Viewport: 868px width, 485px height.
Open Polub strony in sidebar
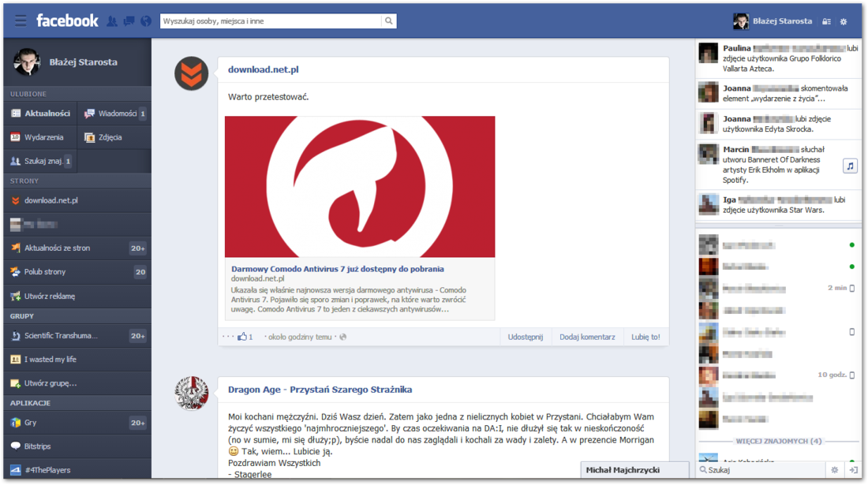coord(77,271)
